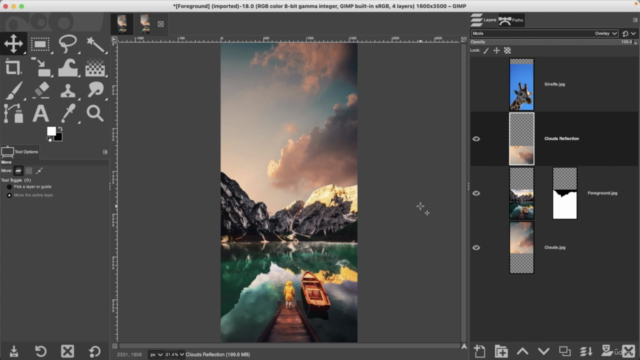This screenshot has height=360, width=640.
Task: Click the foreground color swatch
Action: [x=51, y=131]
